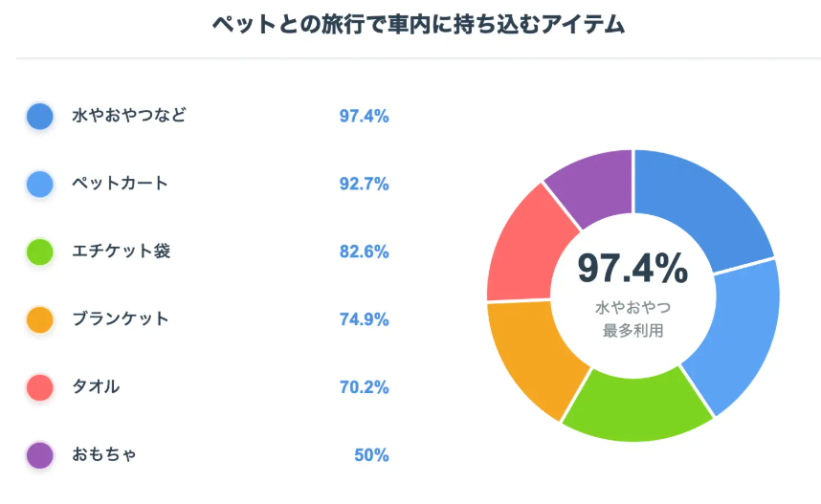This screenshot has height=504, width=821.
Task: Click the orange ブランケット legend dot
Action: point(40,319)
